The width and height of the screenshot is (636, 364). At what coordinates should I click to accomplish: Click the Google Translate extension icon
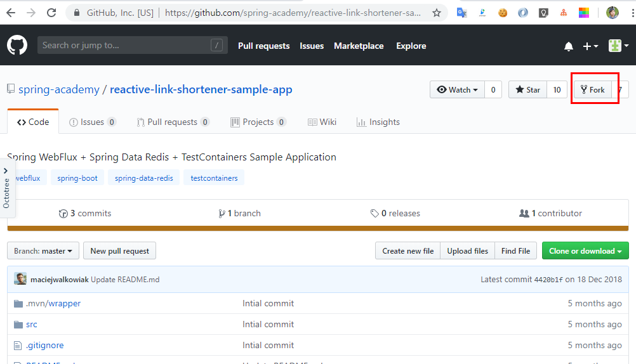tap(461, 13)
